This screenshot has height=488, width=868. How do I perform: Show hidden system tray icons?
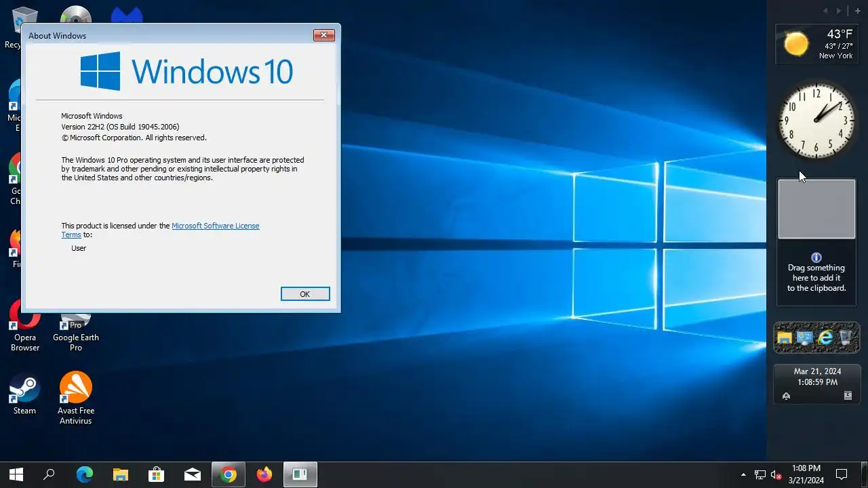pyautogui.click(x=743, y=474)
